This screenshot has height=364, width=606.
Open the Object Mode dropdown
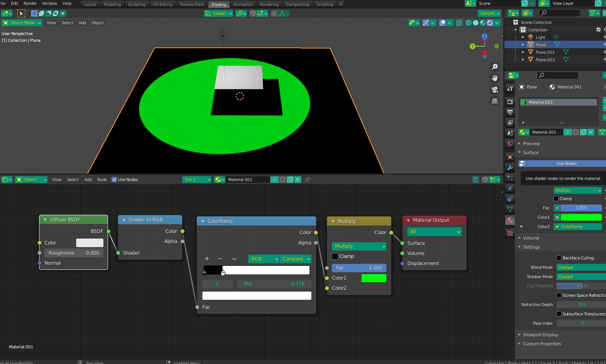point(22,23)
